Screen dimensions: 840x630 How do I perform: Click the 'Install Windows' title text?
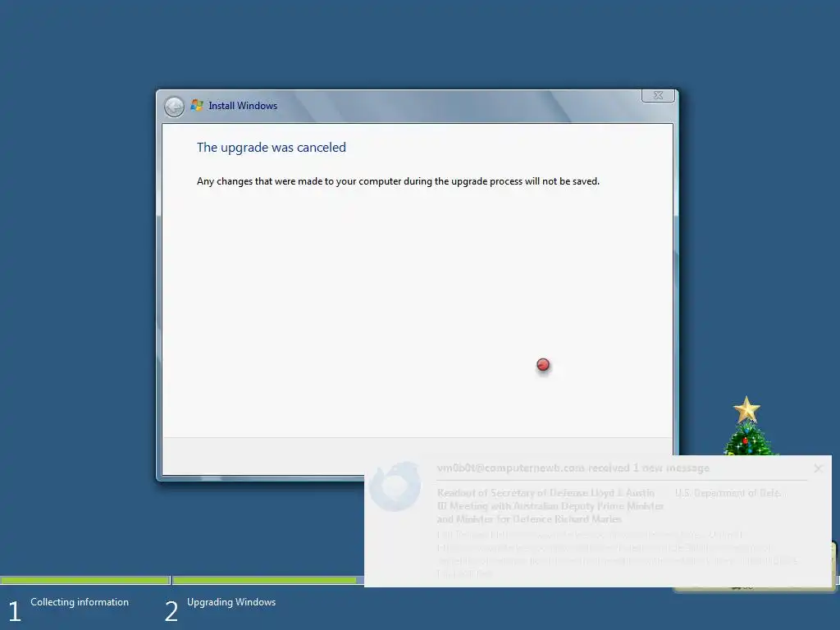coord(243,106)
